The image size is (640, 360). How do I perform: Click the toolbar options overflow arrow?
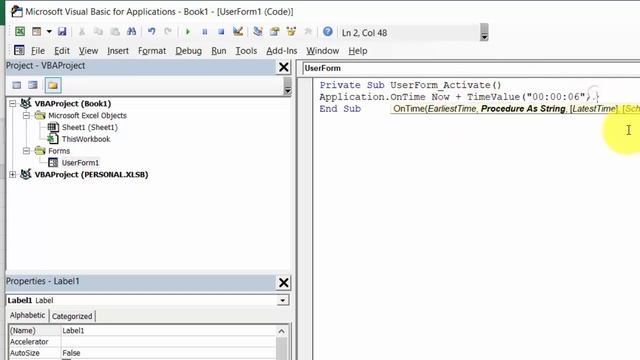pyautogui.click(x=484, y=33)
